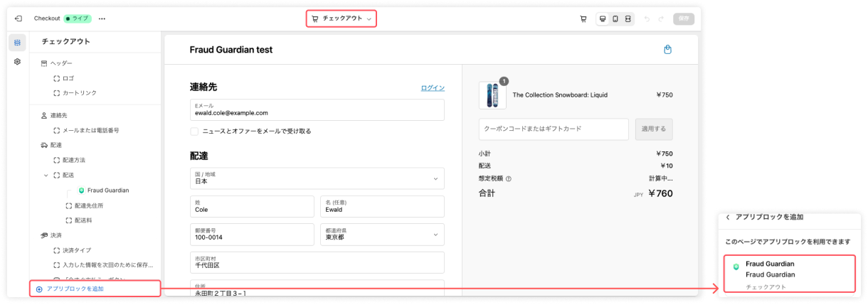Viewport: 868px width, 305px height.
Task: Click the 姓 field containing Cole
Action: (252, 207)
